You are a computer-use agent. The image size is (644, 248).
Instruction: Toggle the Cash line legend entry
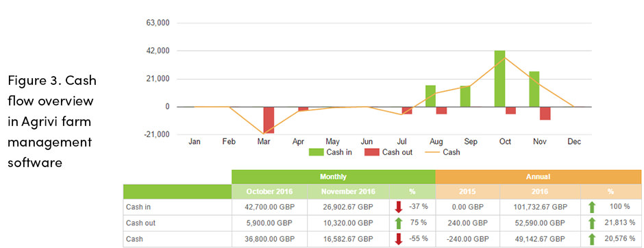click(442, 152)
